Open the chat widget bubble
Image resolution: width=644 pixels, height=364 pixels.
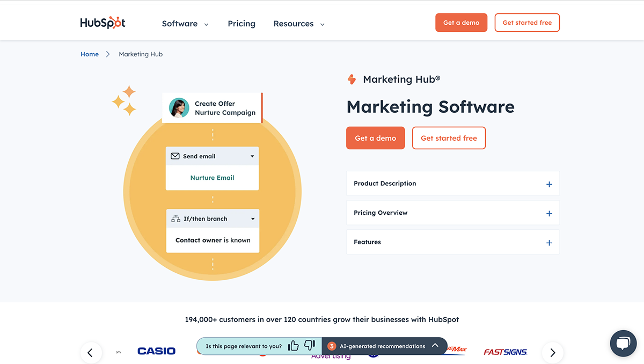coord(623,343)
